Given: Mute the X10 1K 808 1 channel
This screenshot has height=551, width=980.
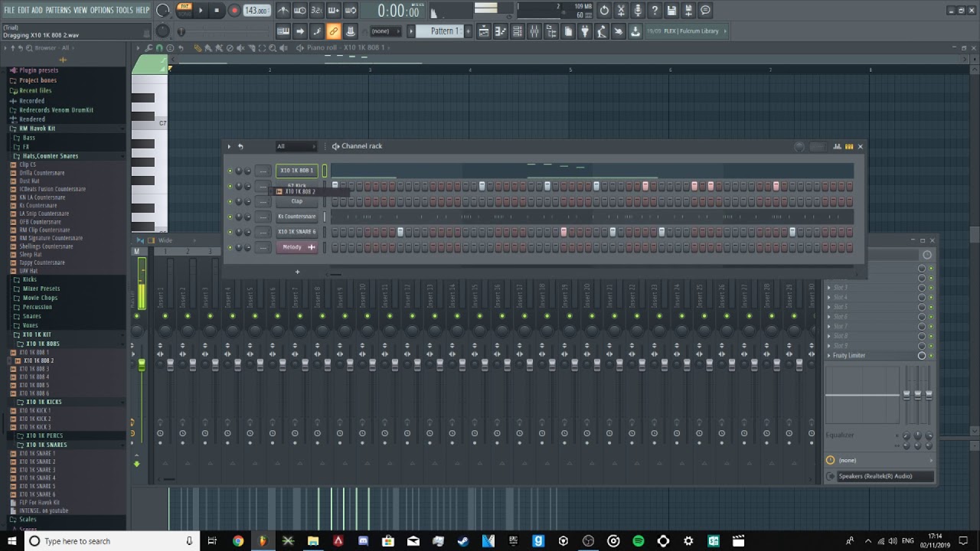Looking at the screenshot, I should click(230, 171).
